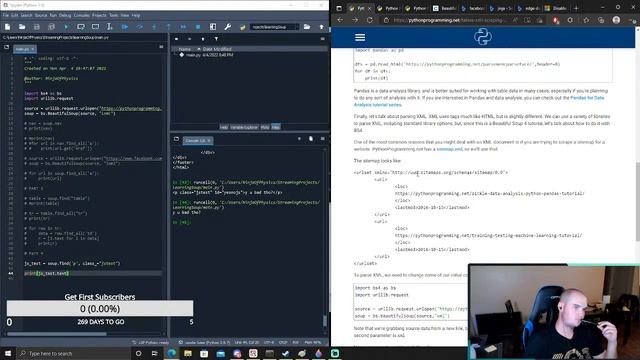Switch to the Help pane tab
This screenshot has width=640, height=360.
[224, 127]
